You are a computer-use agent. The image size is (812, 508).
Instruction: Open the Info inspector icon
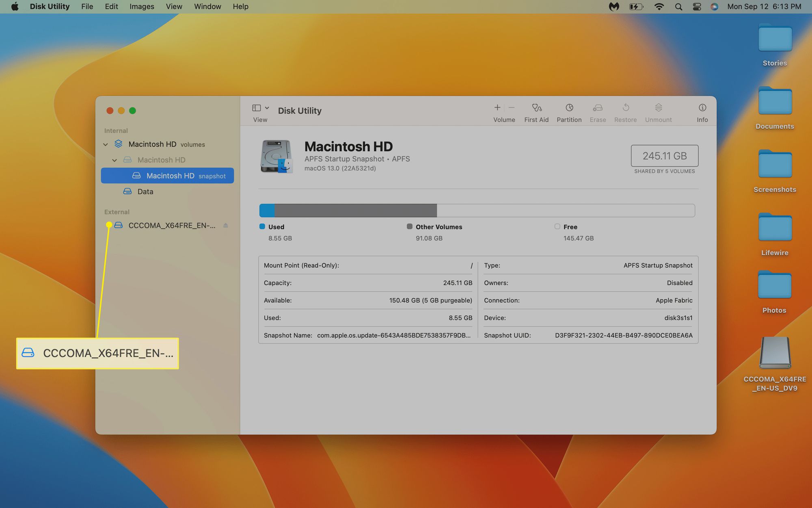[702, 108]
